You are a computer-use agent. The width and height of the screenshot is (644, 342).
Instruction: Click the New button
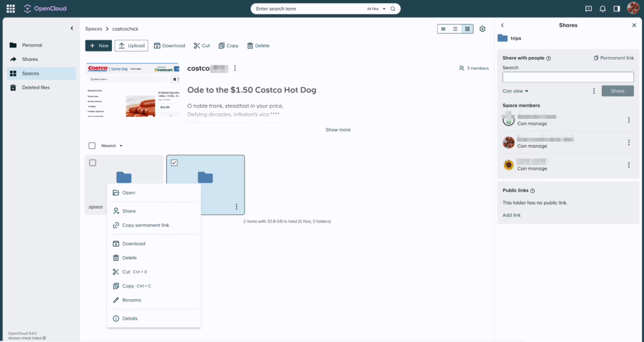click(99, 45)
